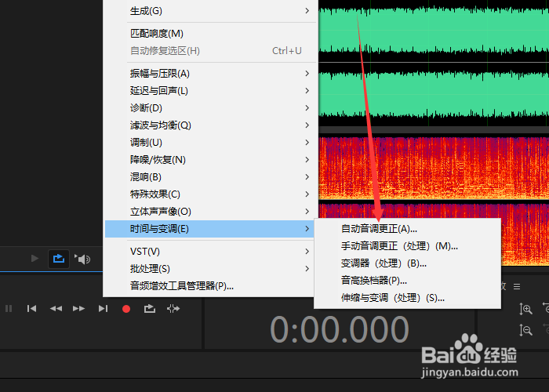
Task: Move playhead to next marker icon
Action: [103, 308]
